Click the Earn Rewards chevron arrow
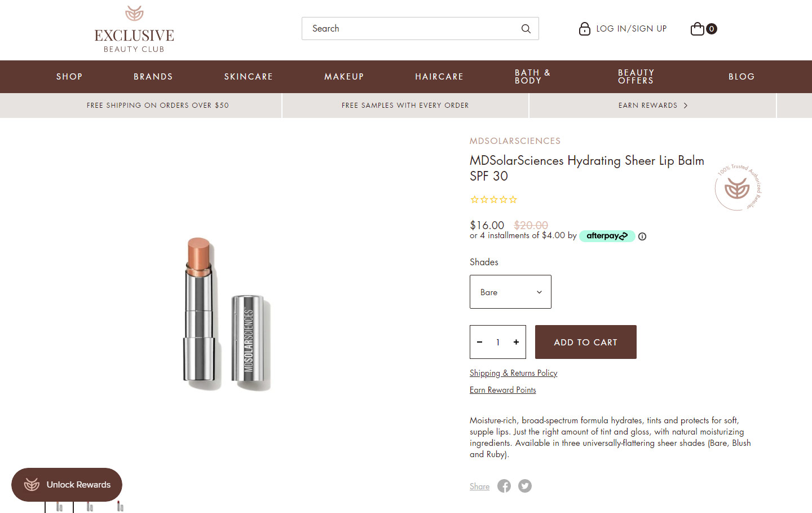This screenshot has height=513, width=812. (x=686, y=106)
